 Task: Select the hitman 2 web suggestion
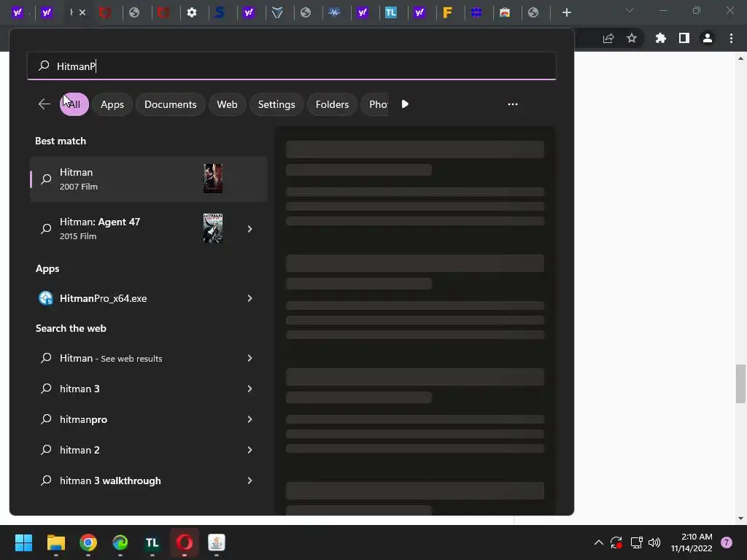148,449
